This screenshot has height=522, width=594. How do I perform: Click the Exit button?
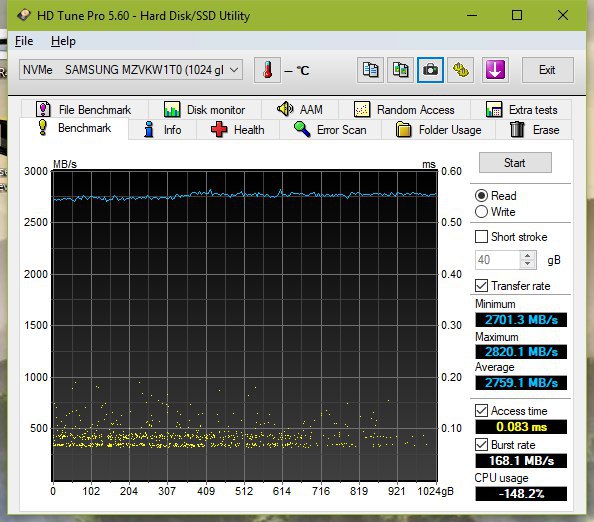(548, 70)
